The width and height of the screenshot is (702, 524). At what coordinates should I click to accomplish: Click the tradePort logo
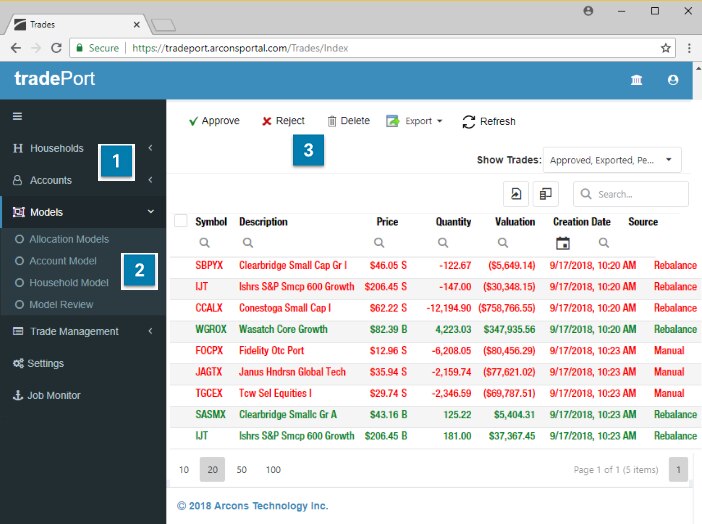point(55,79)
